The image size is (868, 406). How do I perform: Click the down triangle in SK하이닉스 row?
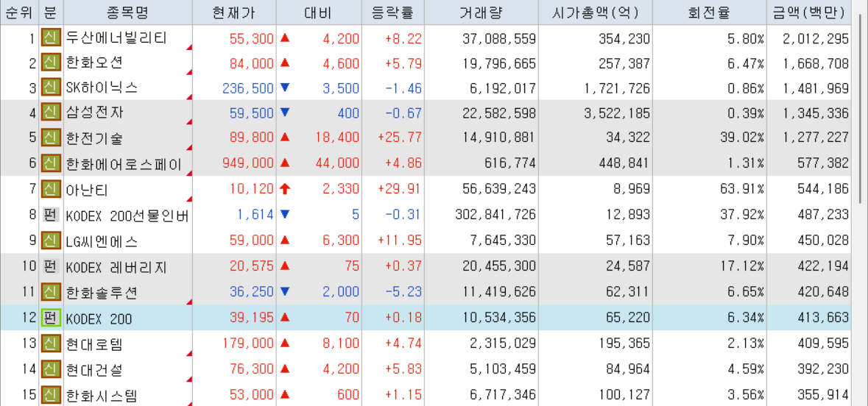pyautogui.click(x=285, y=88)
